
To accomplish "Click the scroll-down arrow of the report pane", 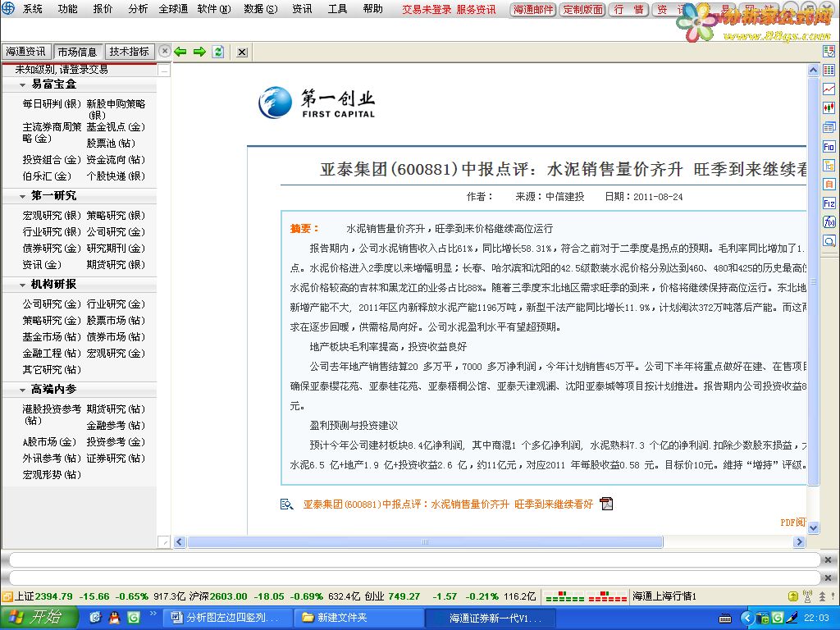I will [x=813, y=528].
